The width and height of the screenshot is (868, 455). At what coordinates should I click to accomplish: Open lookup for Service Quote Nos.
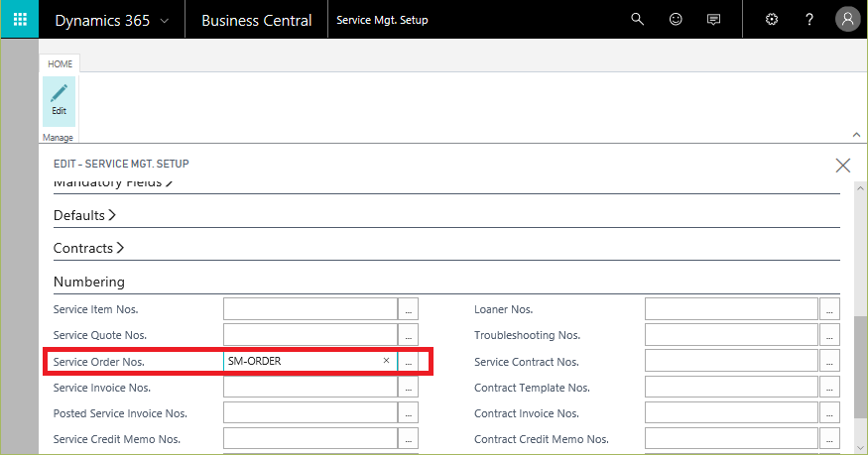[408, 335]
